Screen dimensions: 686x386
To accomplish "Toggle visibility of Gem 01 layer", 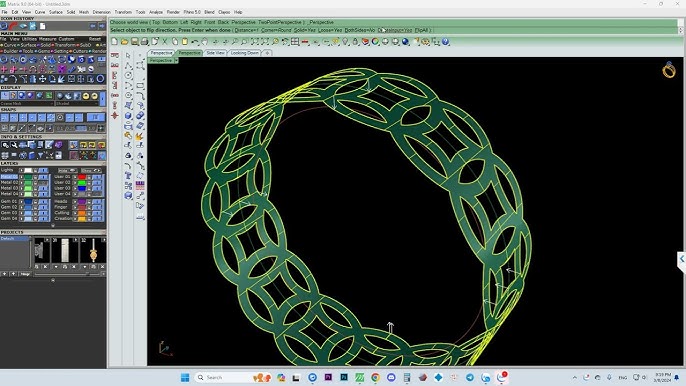I will tap(21, 201).
